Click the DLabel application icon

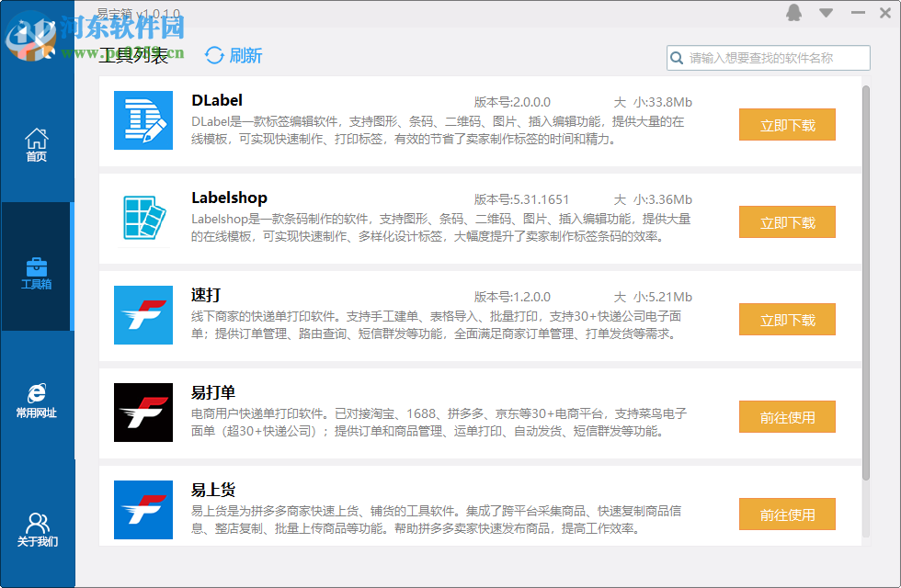tap(143, 120)
